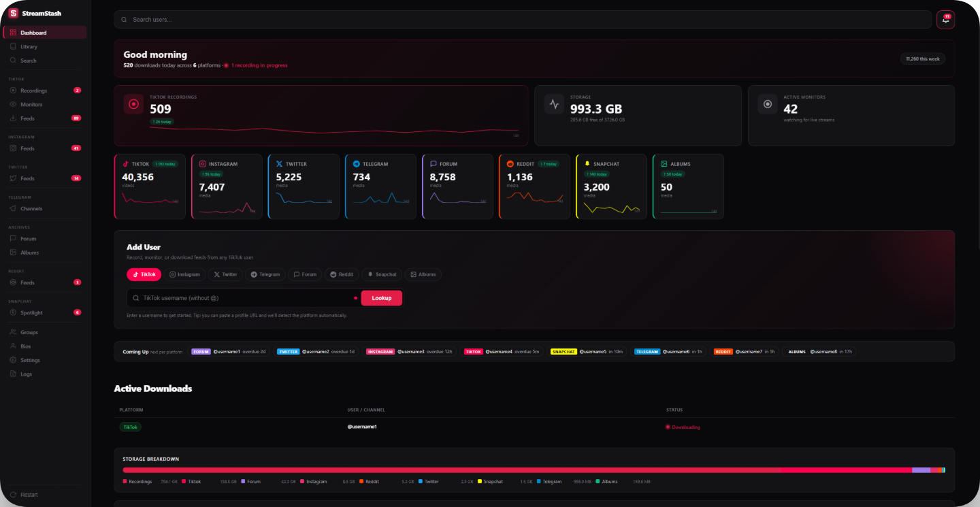Go to Snapchat Spotlight in sidebar
The image size is (980, 507).
(x=31, y=312)
